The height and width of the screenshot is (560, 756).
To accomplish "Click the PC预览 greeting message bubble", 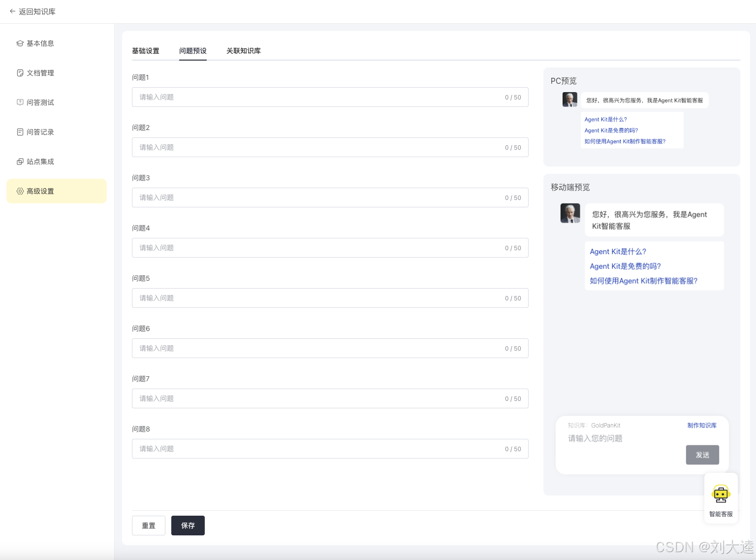I will 645,100.
